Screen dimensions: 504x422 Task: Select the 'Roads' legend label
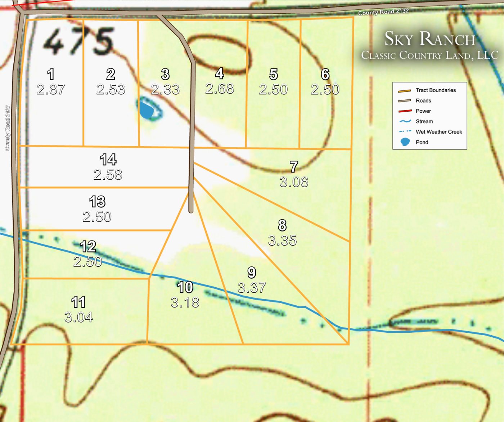pos(423,100)
